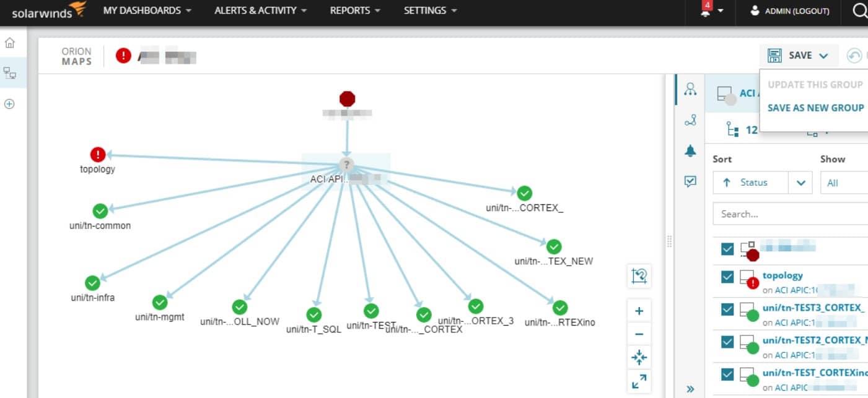Image resolution: width=868 pixels, height=398 pixels.
Task: Select the uni/tn-...CORTEX_ node
Action: (525, 193)
